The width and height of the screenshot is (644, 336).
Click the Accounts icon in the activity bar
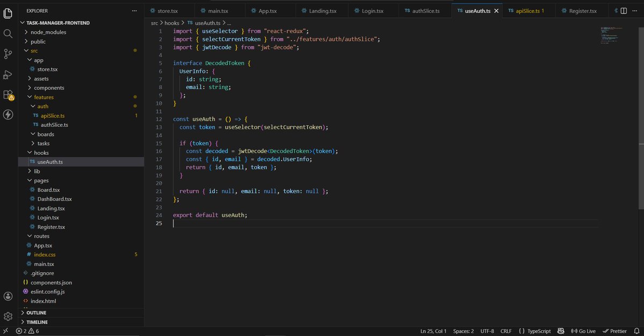click(x=8, y=296)
